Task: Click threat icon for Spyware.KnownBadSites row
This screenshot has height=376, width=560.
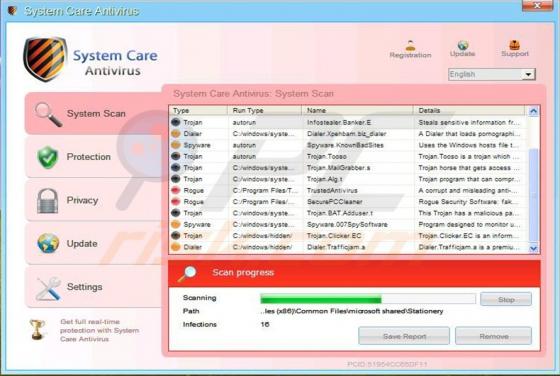Action: pyautogui.click(x=175, y=145)
